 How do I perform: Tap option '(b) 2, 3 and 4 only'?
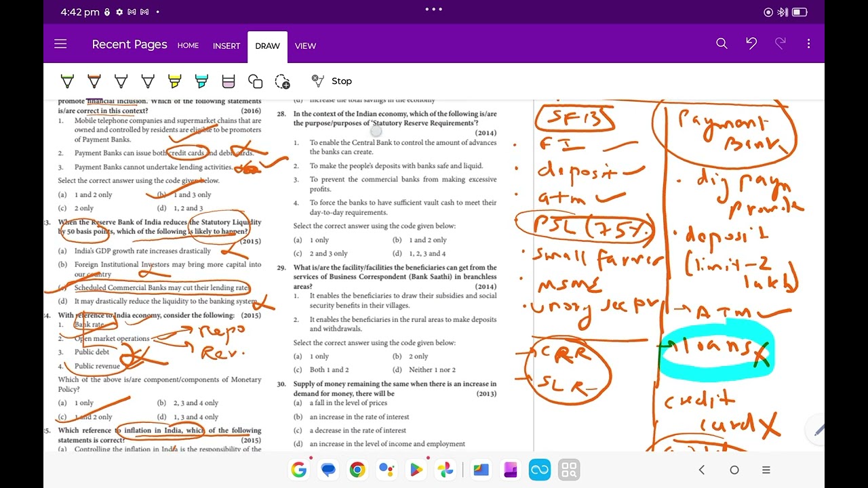[x=188, y=403]
